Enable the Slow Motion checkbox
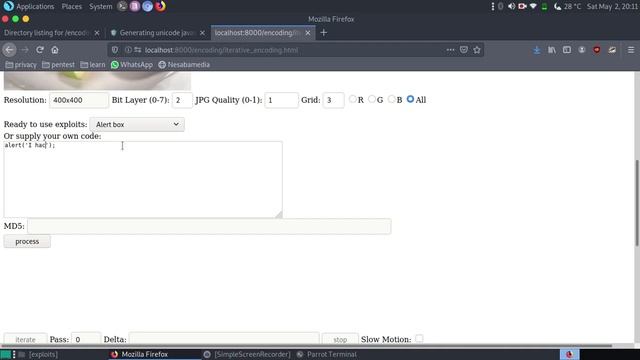Viewport: 640px width, 360px height. click(419, 339)
